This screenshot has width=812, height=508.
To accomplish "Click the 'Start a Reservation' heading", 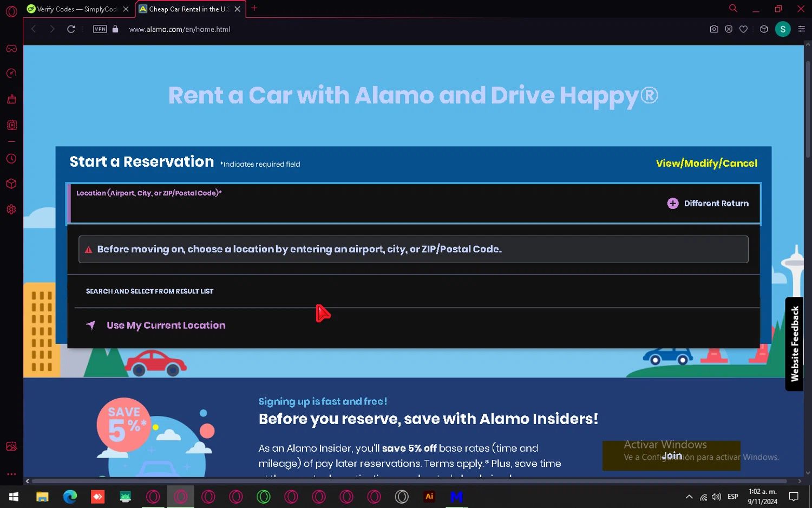I will 142,161.
